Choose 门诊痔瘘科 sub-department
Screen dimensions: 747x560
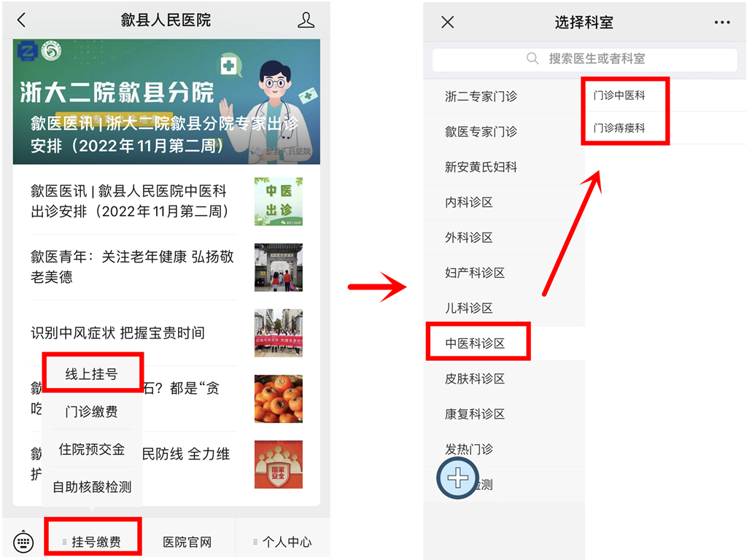[619, 128]
